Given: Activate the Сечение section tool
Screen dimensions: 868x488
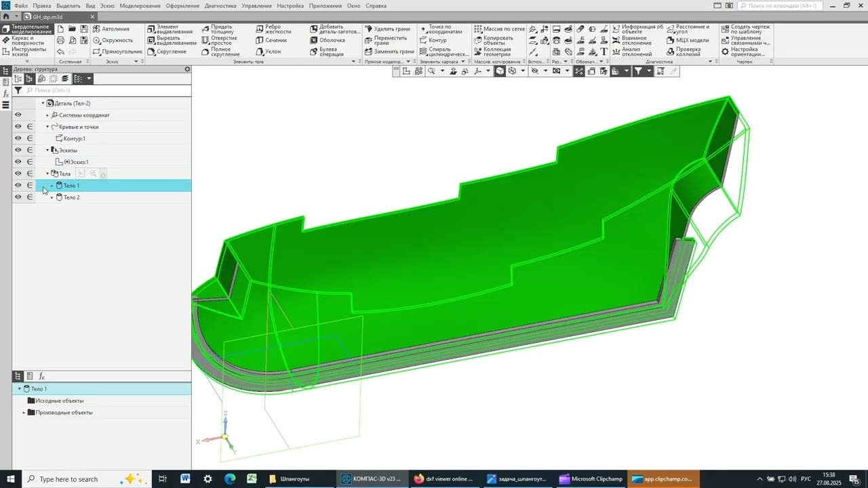Looking at the screenshot, I should click(271, 40).
